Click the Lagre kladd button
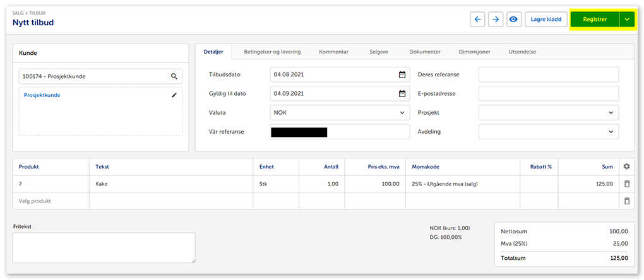The image size is (644, 280). tap(546, 20)
